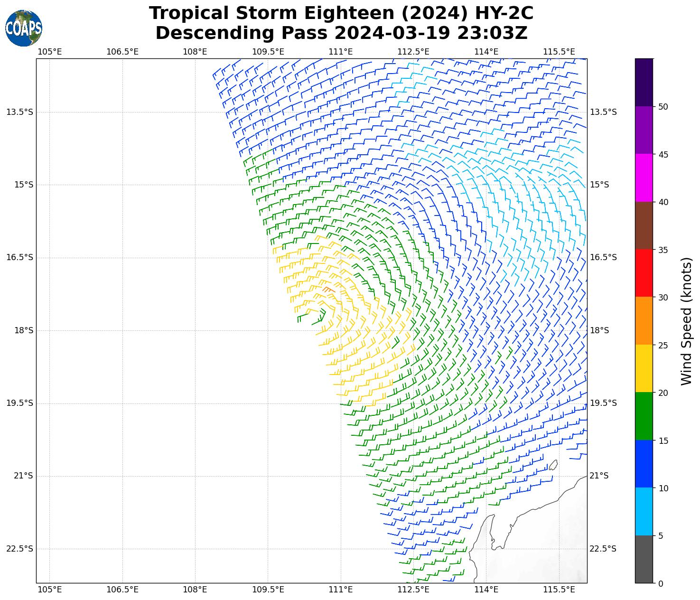700x600 pixels.
Task: Select the magenta 40-45 knot color band
Action: 644,178
